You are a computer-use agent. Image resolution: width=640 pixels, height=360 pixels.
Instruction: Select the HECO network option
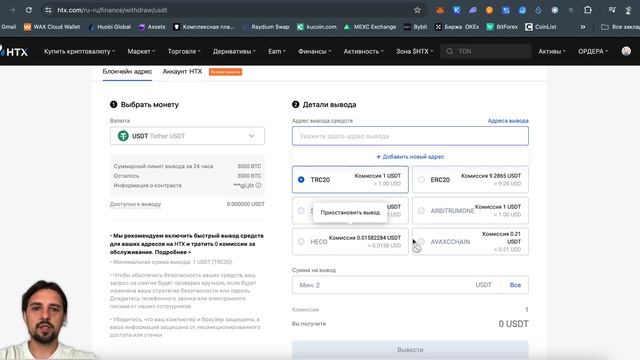(x=350, y=242)
